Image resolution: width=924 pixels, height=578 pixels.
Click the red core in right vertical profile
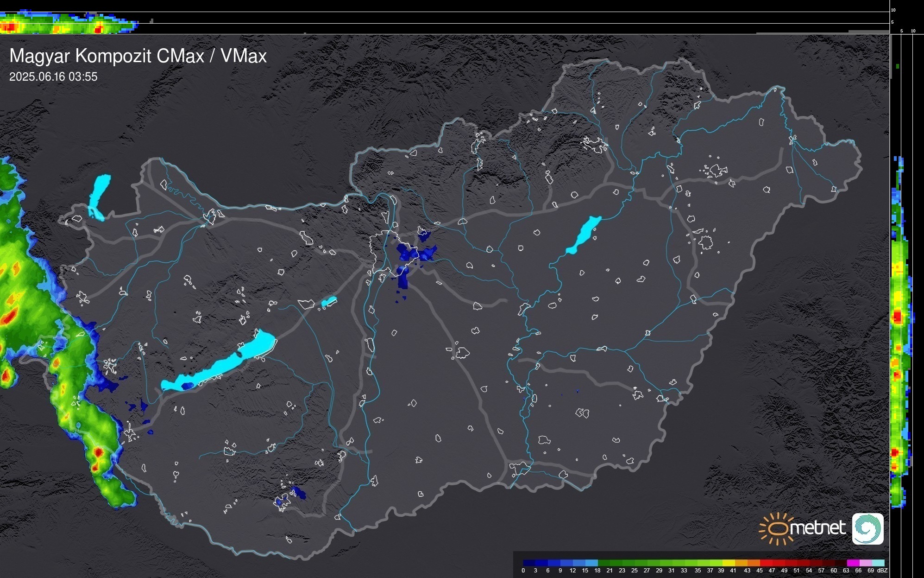pos(898,317)
